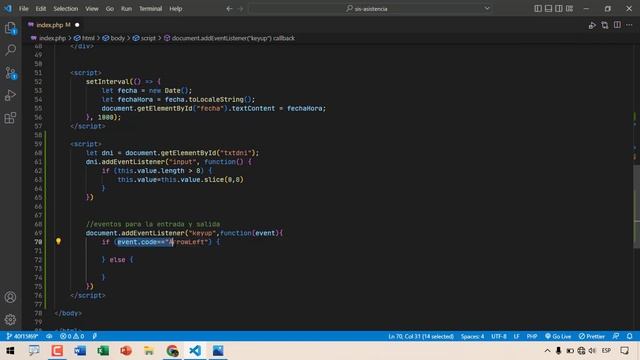Viewport: 640px width, 360px height.
Task: Click line number 69 in the gutter
Action: click(38, 233)
